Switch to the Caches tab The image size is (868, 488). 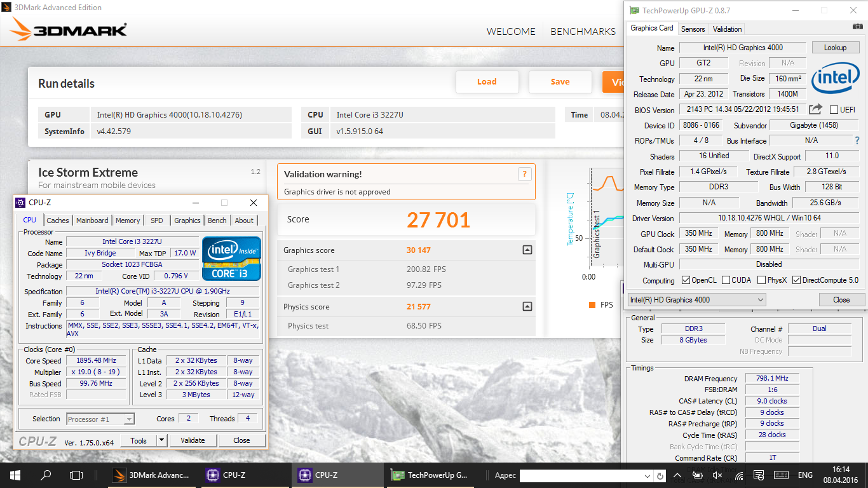(58, 220)
